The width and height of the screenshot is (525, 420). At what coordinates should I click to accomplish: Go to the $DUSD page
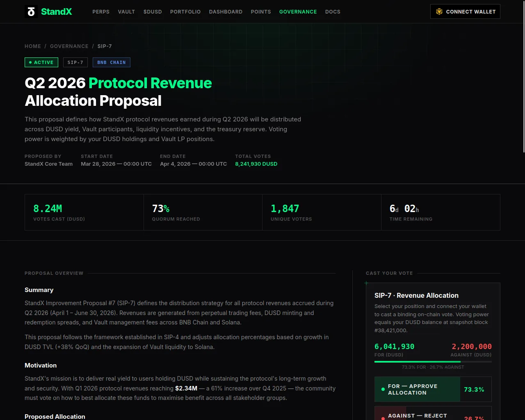153,12
